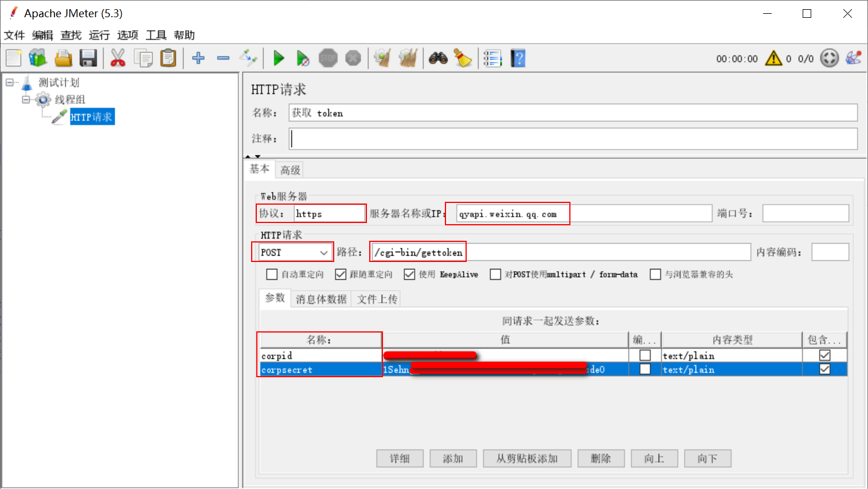Toggle include-equals checkbox in corpsecret row
The height and width of the screenshot is (489, 868).
824,369
